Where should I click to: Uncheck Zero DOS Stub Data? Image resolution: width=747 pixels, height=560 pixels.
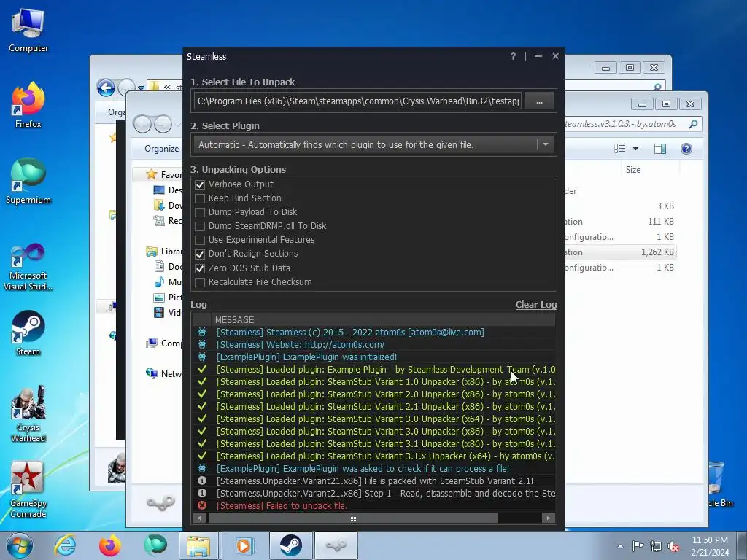coord(200,268)
